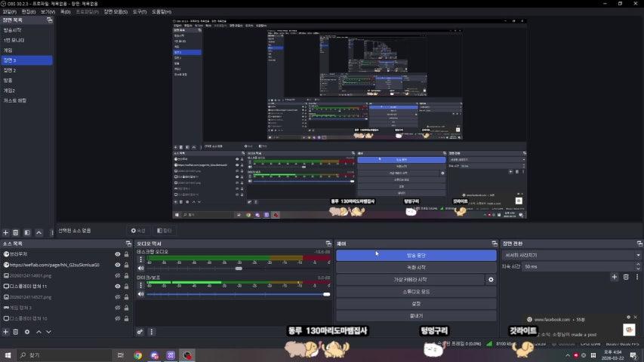The width and height of the screenshot is (644, 362).
Task: Open Chrome from the Windows taskbar
Action: [x=138, y=354]
